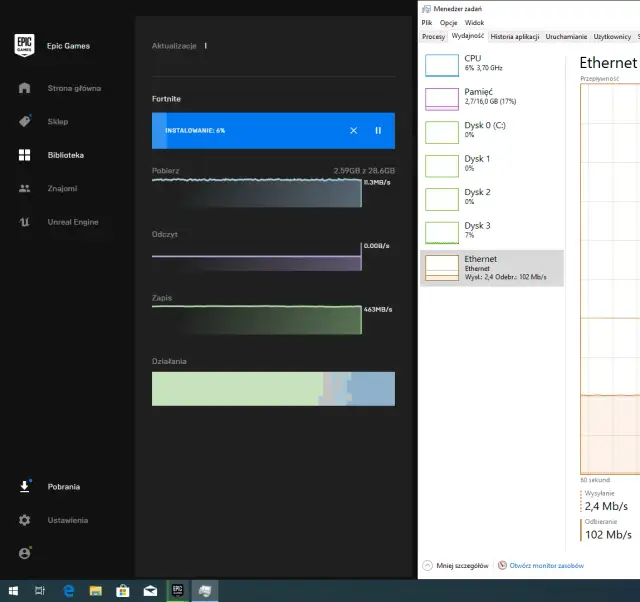The height and width of the screenshot is (602, 640).
Task: Open Strona główna in Epic sidebar
Action: (73, 88)
